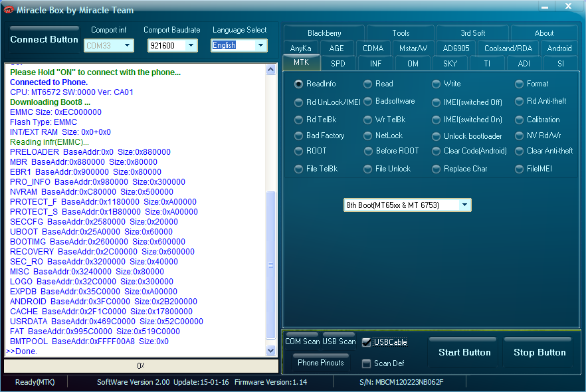Select the NV Rd/Wr option
Viewport: 586px width, 392px height.
519,136
